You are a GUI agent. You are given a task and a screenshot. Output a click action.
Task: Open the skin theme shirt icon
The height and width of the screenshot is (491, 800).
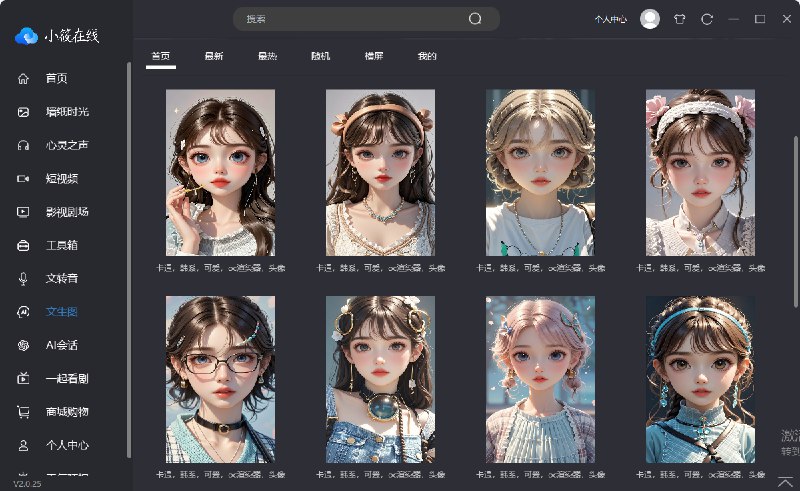tap(680, 19)
